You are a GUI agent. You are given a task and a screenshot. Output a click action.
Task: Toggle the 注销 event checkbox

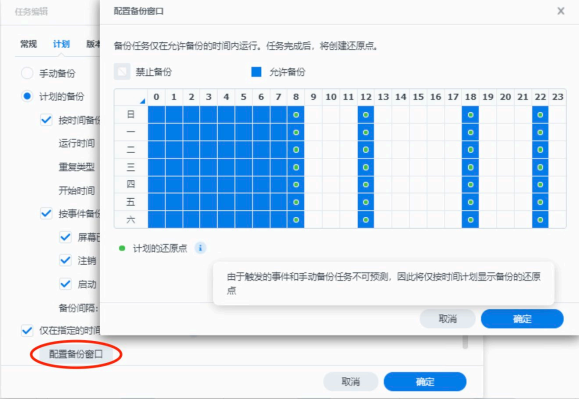[x=65, y=260]
